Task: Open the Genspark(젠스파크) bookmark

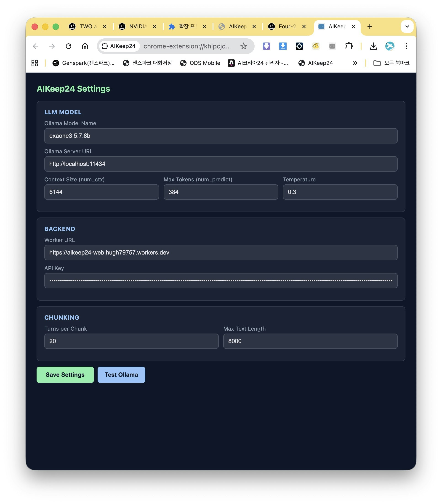Action: (x=83, y=63)
